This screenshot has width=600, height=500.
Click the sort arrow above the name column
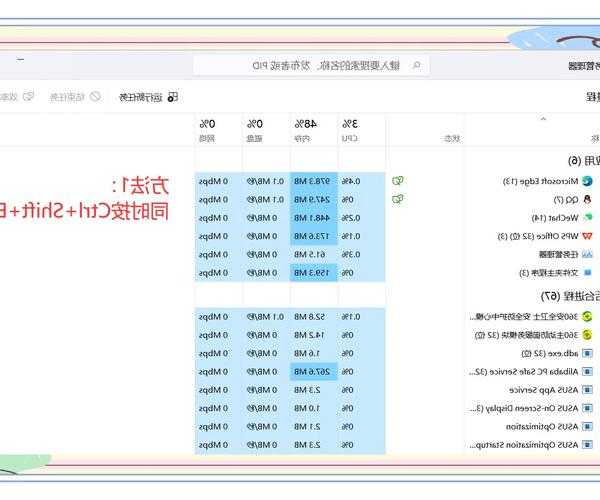tap(543, 119)
